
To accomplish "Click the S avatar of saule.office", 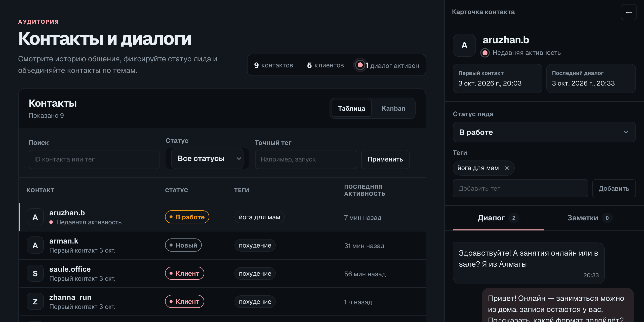I will coord(35,273).
